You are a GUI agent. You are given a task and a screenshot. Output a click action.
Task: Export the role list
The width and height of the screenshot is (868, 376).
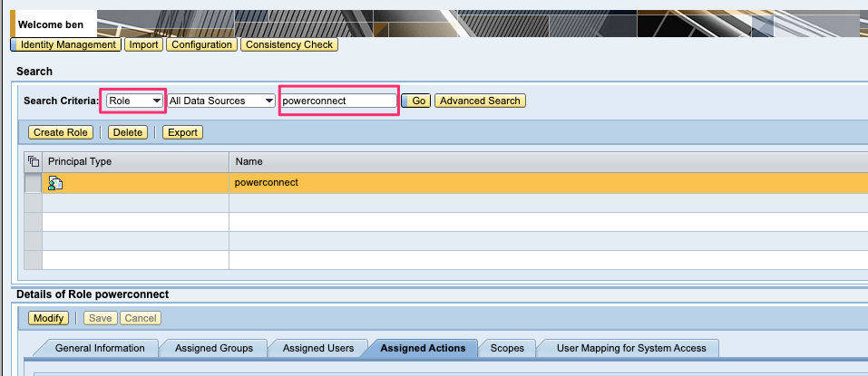(x=182, y=132)
